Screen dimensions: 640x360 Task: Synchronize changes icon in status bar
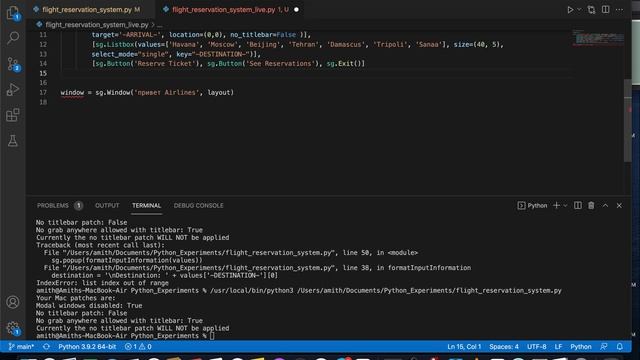[46, 347]
